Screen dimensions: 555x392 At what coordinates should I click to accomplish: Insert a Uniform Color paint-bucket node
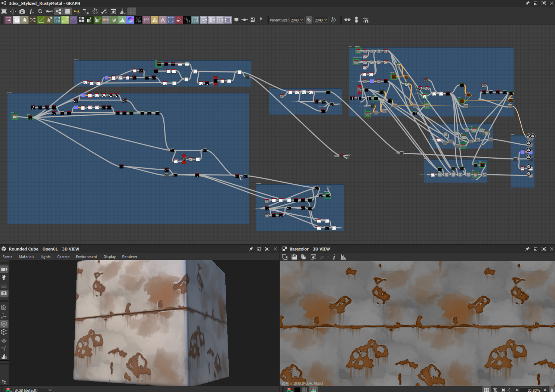point(179,20)
